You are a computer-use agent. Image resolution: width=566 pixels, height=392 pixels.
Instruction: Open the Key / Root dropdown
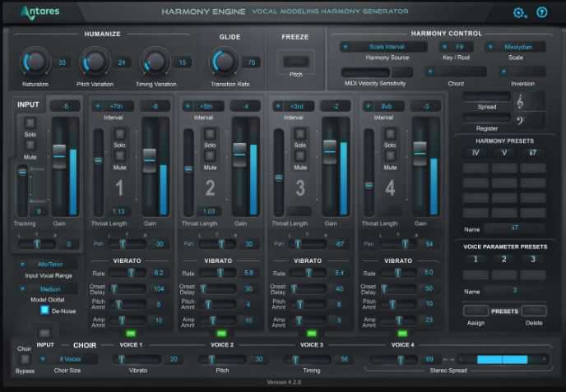(457, 47)
